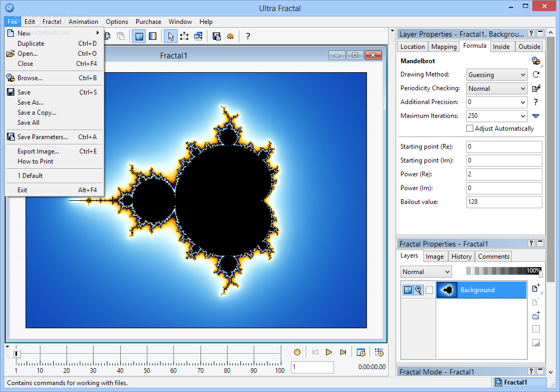The width and height of the screenshot is (560, 392).
Task: Toggle Background layer editable magnifier icon
Action: 419,290
